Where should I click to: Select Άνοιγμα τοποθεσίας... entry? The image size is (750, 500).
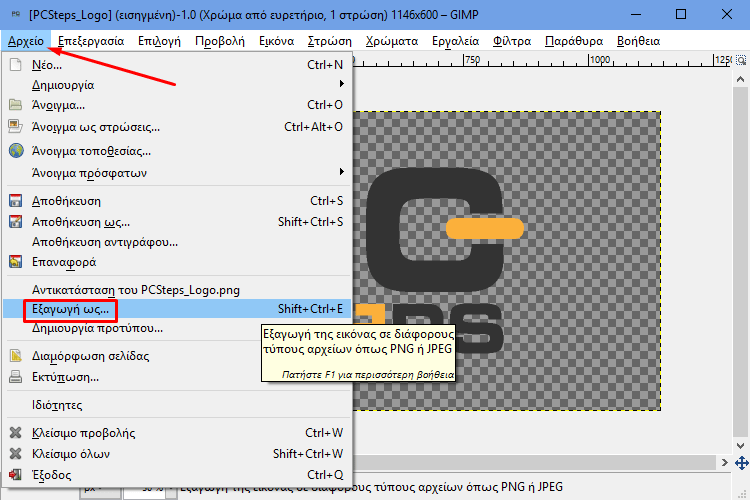[177, 151]
